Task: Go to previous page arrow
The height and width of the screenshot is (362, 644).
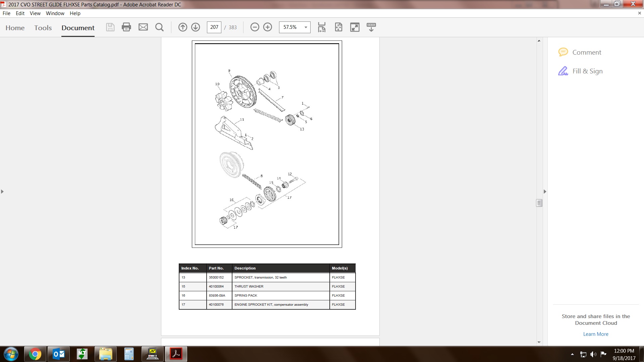Action: tap(182, 27)
